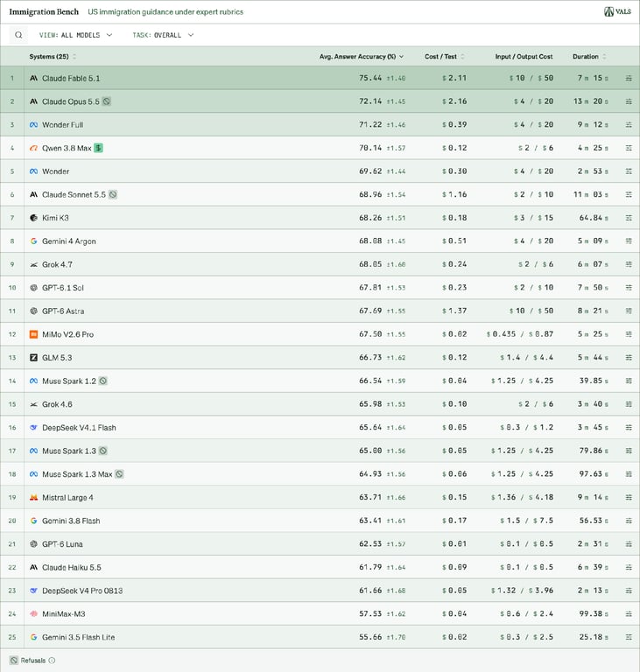The height and width of the screenshot is (672, 640).
Task: Click Muse Spark 1.3 row name
Action: pyautogui.click(x=69, y=451)
